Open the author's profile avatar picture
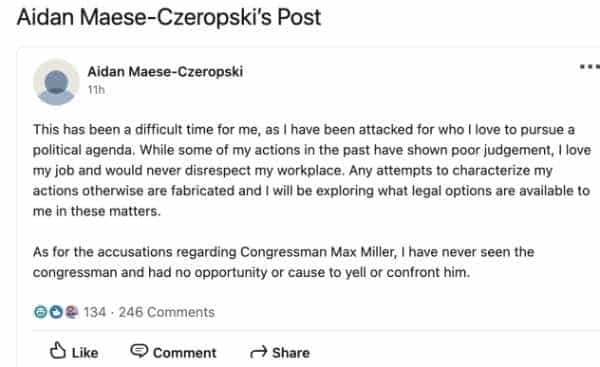 (56, 82)
